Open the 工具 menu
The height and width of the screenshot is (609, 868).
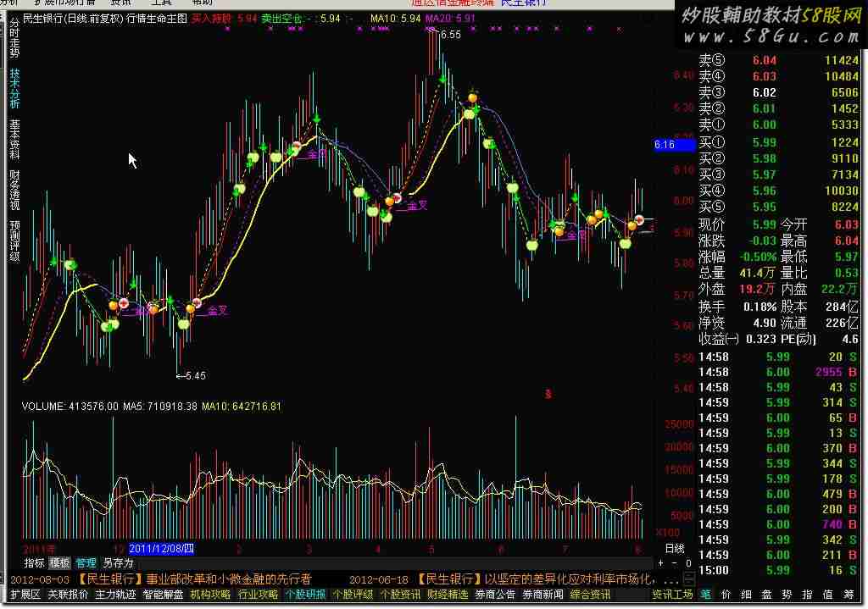point(162,3)
